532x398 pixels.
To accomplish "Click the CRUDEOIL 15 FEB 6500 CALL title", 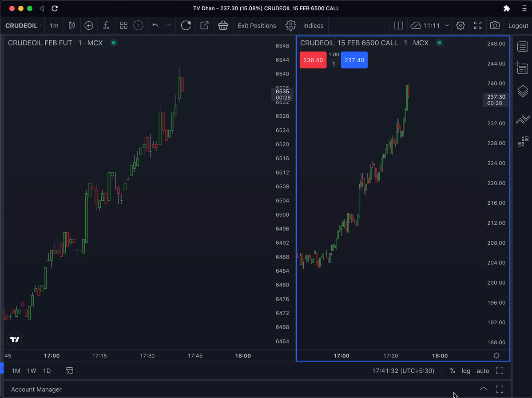I will 349,43.
